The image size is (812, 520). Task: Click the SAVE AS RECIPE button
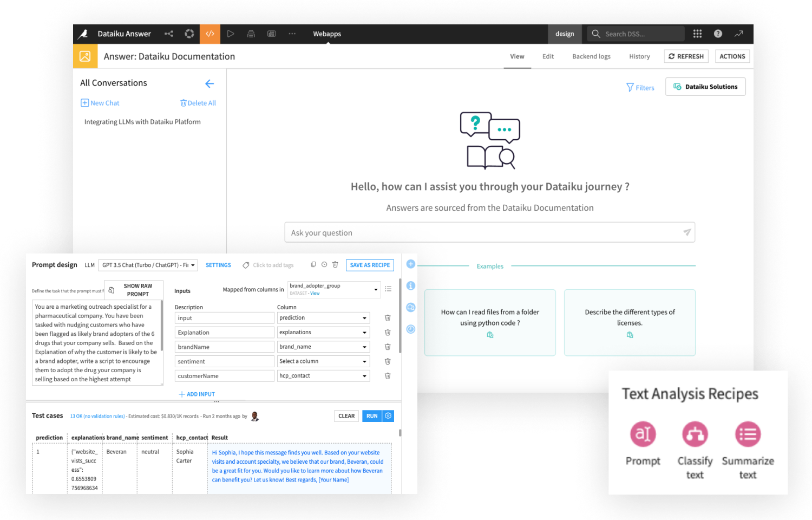pyautogui.click(x=370, y=265)
